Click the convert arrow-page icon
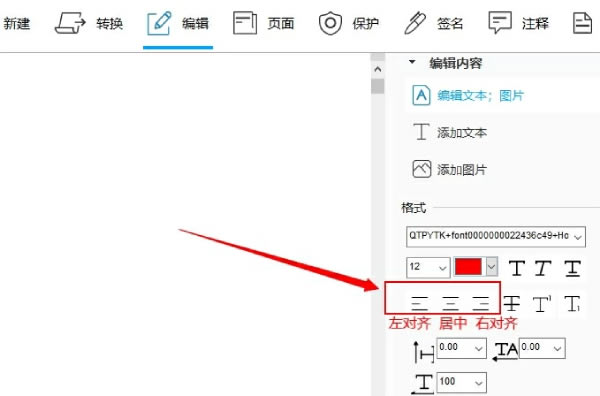Image resolution: width=600 pixels, height=396 pixels. pyautogui.click(x=70, y=23)
